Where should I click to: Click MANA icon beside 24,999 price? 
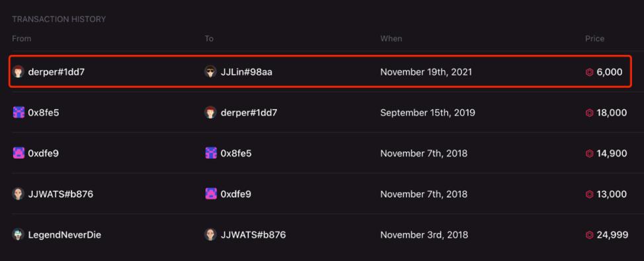tap(589, 235)
